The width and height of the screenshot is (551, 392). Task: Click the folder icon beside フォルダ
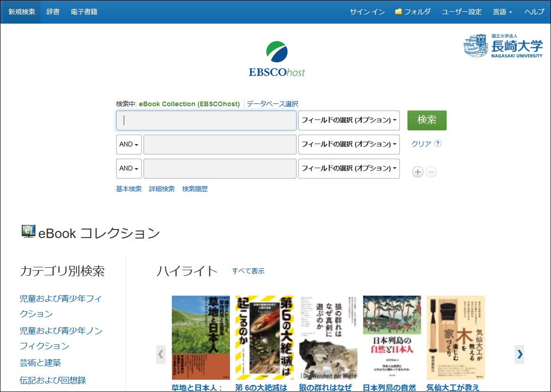[398, 12]
